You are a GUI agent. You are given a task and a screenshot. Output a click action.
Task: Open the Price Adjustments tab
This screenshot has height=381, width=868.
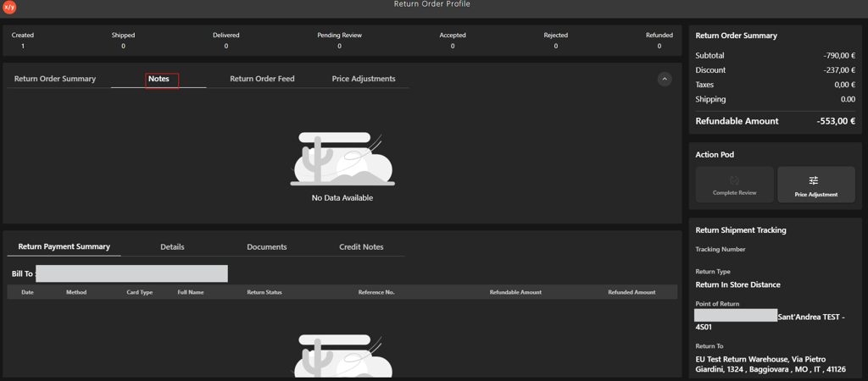[x=364, y=79]
